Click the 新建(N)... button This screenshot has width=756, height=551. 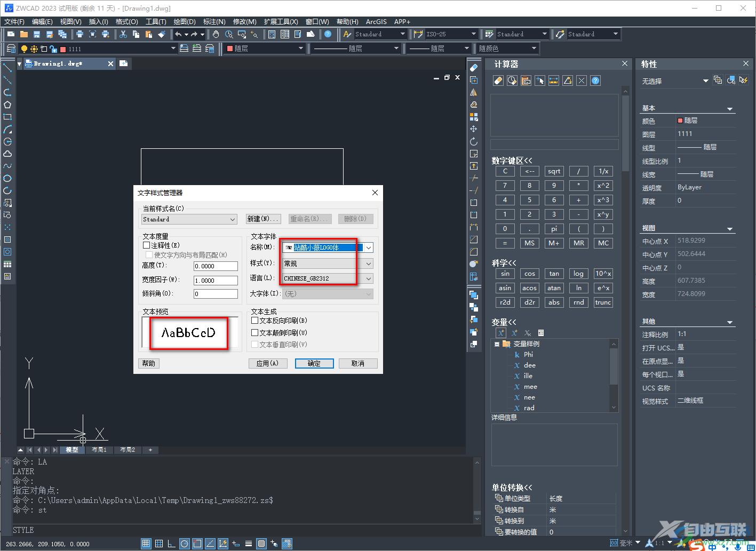click(x=263, y=219)
